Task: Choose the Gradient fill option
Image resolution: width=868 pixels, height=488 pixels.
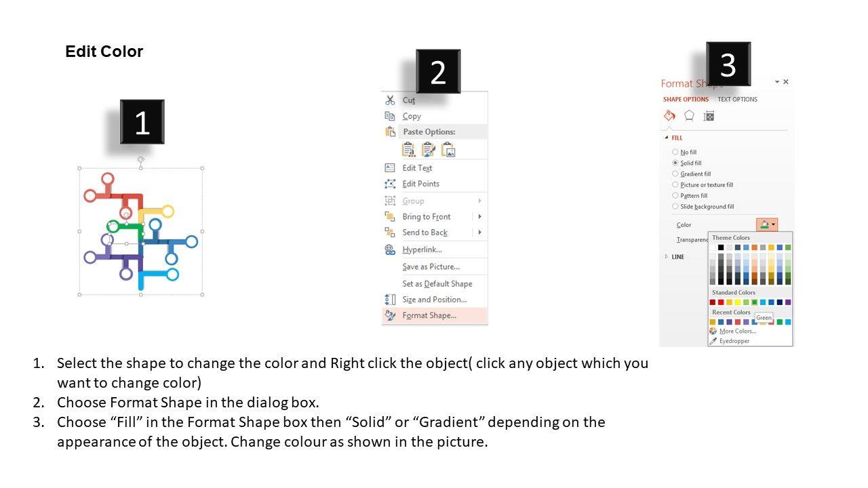Action: coord(675,174)
